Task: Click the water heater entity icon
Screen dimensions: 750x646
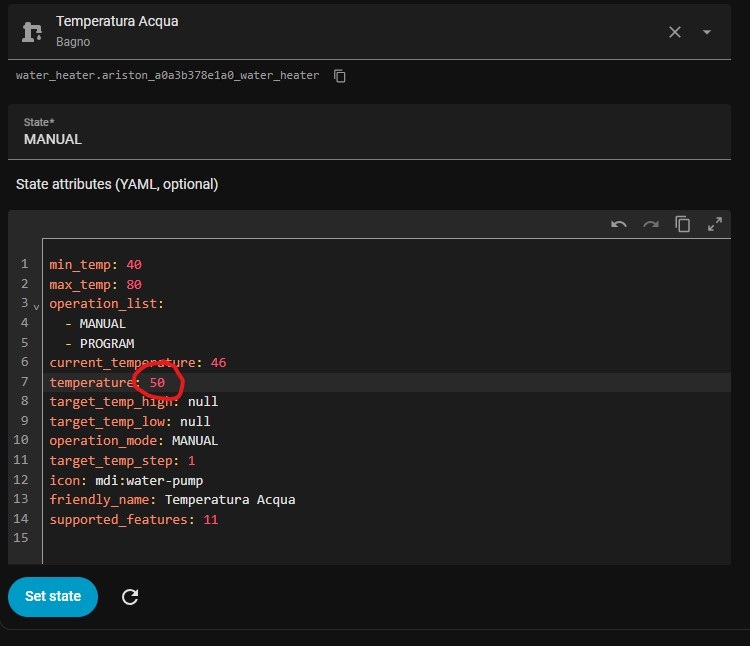Action: tap(32, 32)
